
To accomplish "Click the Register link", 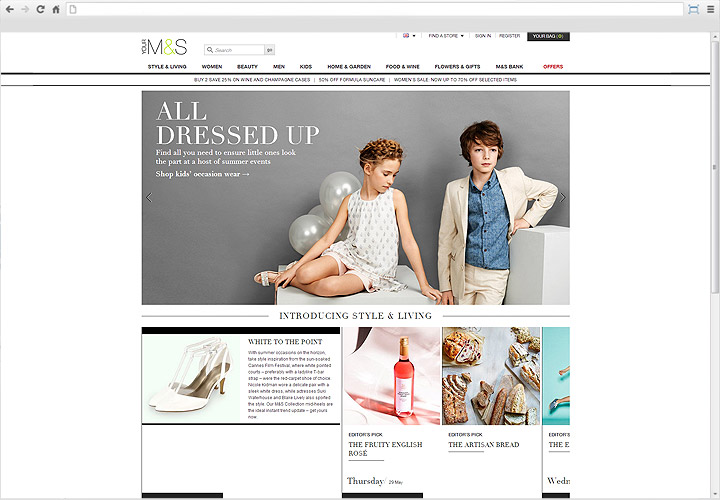I will coord(509,35).
